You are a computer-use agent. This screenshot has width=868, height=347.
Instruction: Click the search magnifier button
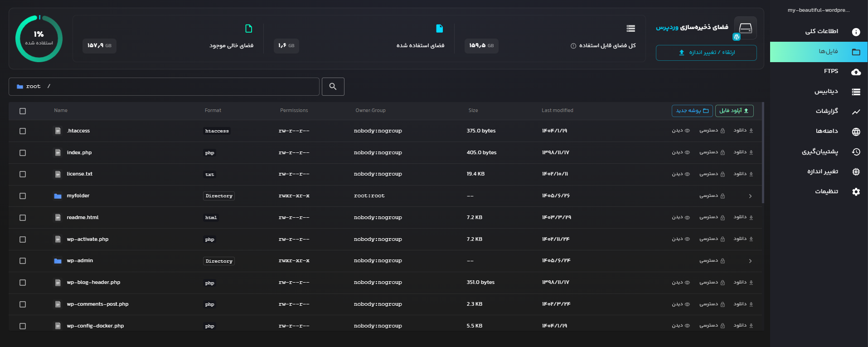(x=333, y=87)
